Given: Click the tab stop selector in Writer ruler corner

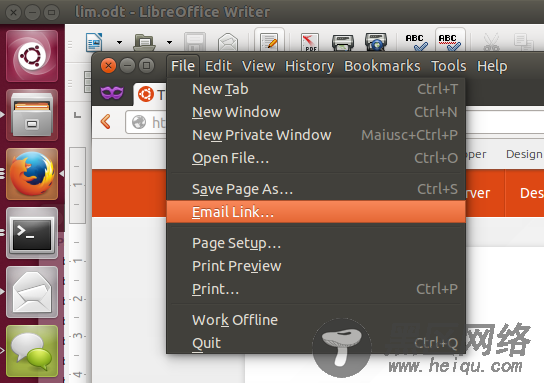Looking at the screenshot, I should point(78,115).
